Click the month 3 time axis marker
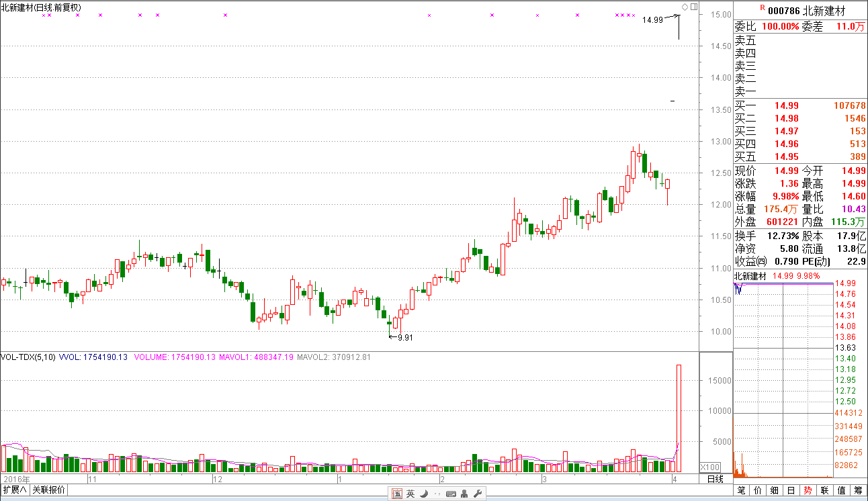 [x=544, y=480]
